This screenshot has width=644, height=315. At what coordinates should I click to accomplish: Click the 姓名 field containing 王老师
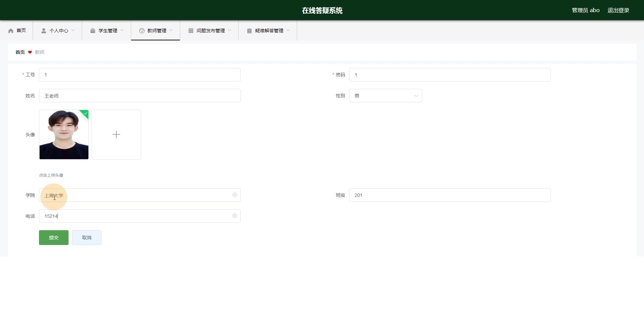pos(140,96)
